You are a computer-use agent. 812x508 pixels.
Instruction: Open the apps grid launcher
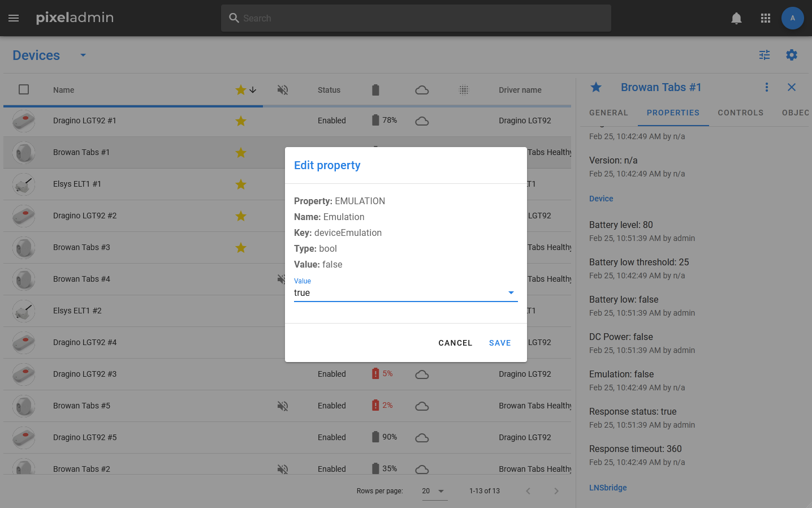click(766, 18)
